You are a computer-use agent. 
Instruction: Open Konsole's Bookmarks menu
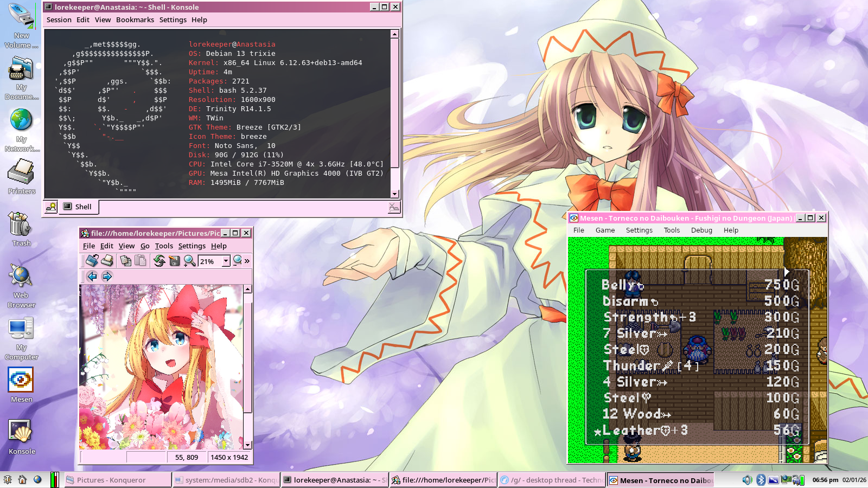[x=135, y=20]
